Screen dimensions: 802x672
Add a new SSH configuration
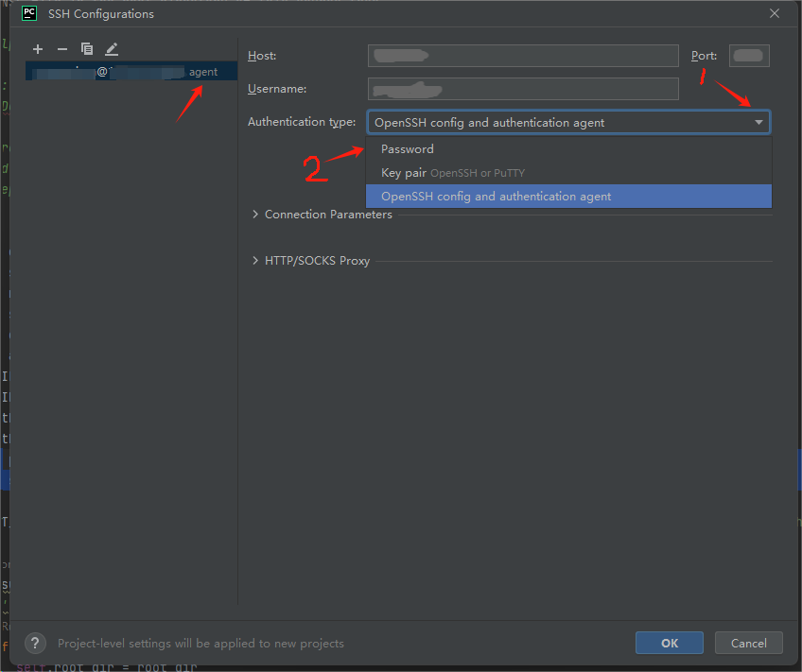pyautogui.click(x=37, y=49)
